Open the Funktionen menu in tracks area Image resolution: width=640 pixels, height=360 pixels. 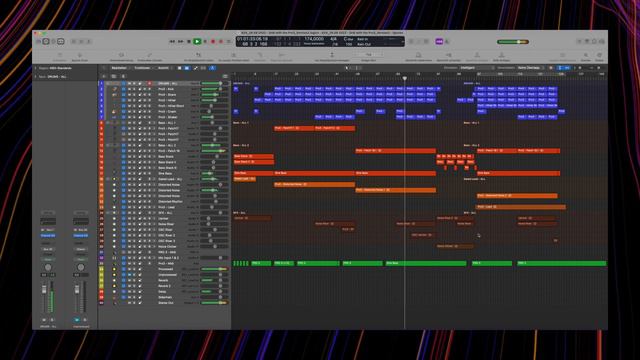[x=143, y=68]
